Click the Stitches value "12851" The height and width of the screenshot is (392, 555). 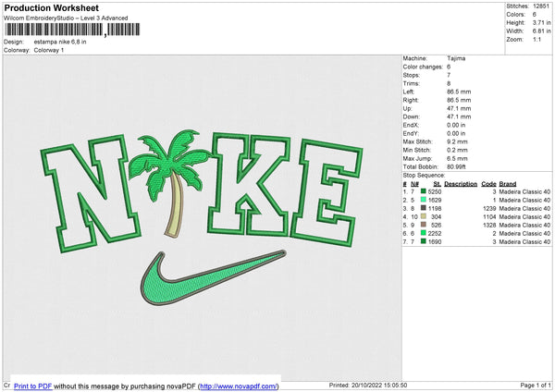click(541, 6)
